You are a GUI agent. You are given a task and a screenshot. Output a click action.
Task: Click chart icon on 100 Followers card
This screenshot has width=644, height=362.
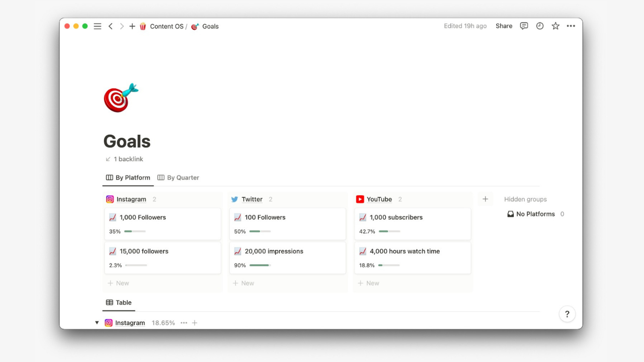coord(238,217)
